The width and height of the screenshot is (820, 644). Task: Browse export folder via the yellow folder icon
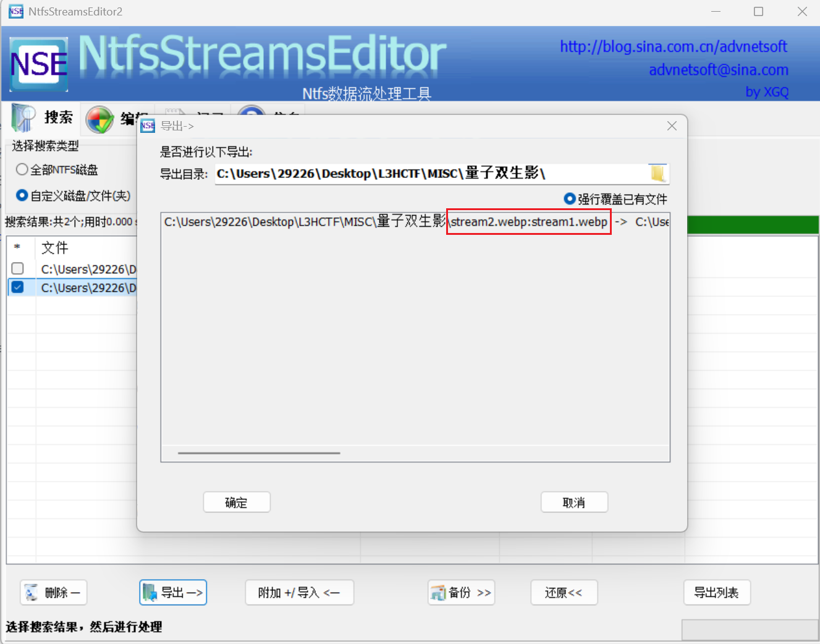coord(657,174)
